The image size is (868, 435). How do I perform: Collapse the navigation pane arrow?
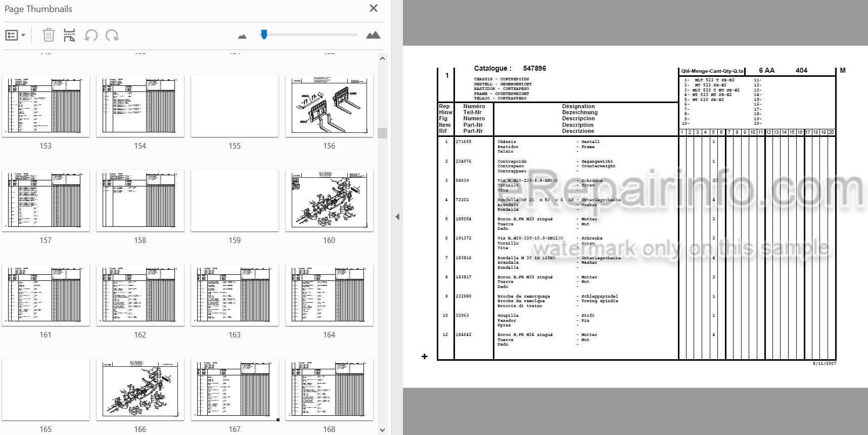[x=397, y=217]
